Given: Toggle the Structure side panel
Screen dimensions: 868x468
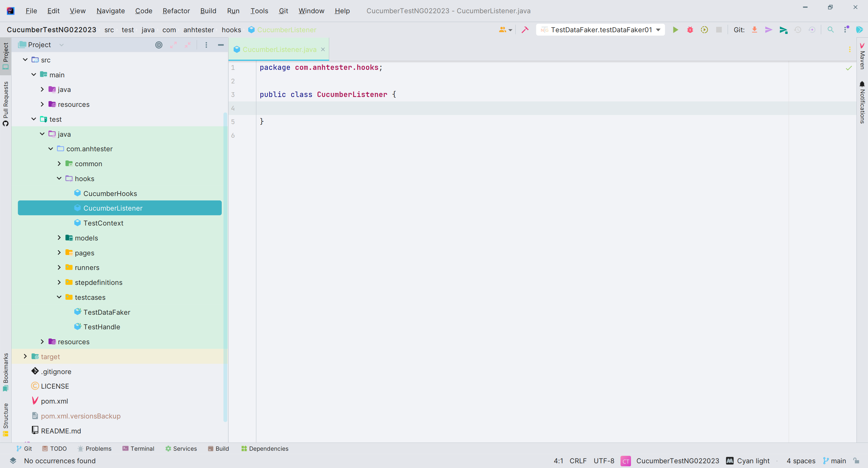Looking at the screenshot, I should click(x=5, y=420).
